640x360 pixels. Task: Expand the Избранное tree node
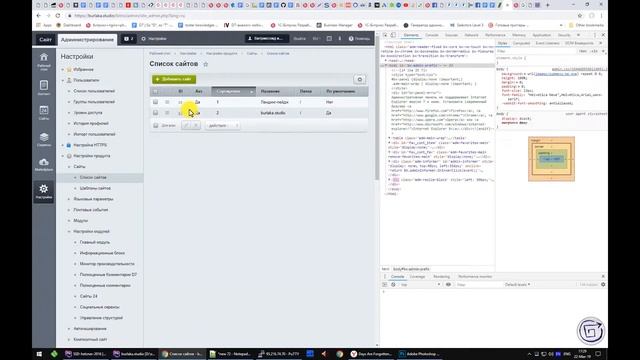[63, 70]
